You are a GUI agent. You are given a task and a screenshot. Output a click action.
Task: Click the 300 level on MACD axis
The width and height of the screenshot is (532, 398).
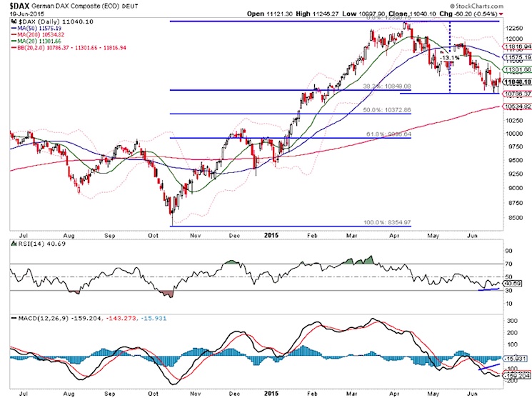512,321
